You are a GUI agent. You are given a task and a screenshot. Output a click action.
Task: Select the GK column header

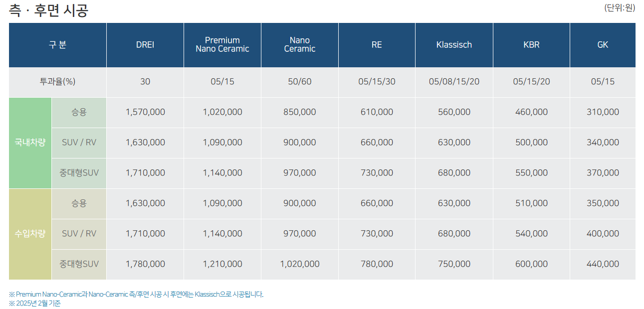coord(603,45)
